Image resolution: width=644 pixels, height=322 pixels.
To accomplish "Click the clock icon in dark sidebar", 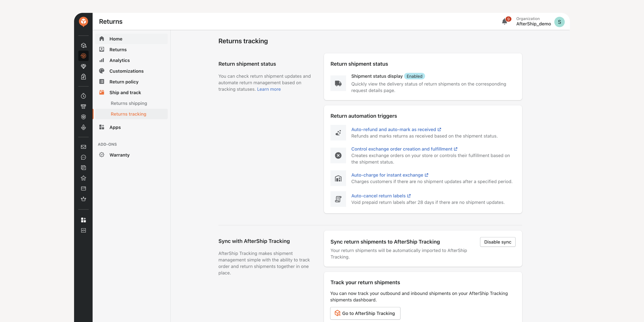I will pos(83,96).
